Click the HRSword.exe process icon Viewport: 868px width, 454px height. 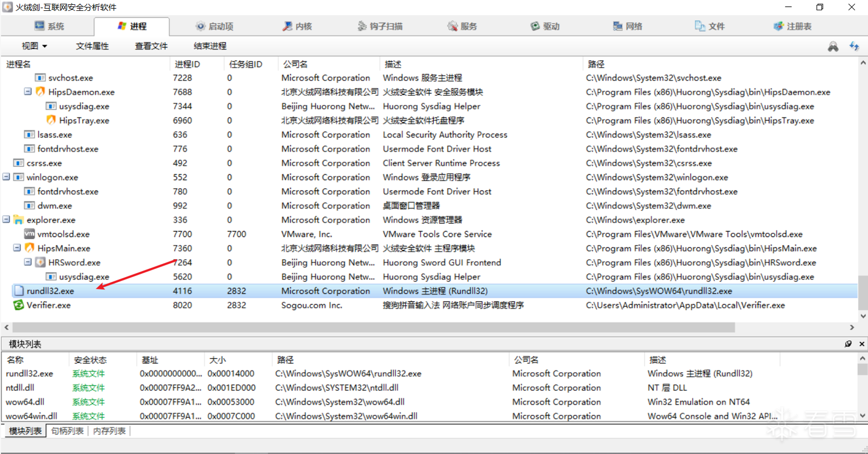coord(40,262)
